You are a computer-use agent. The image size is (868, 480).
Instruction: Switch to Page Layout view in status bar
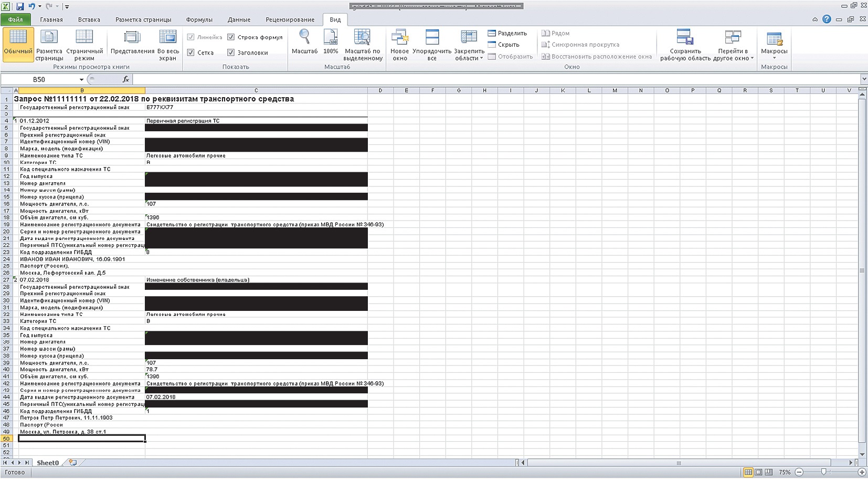[x=758, y=472]
